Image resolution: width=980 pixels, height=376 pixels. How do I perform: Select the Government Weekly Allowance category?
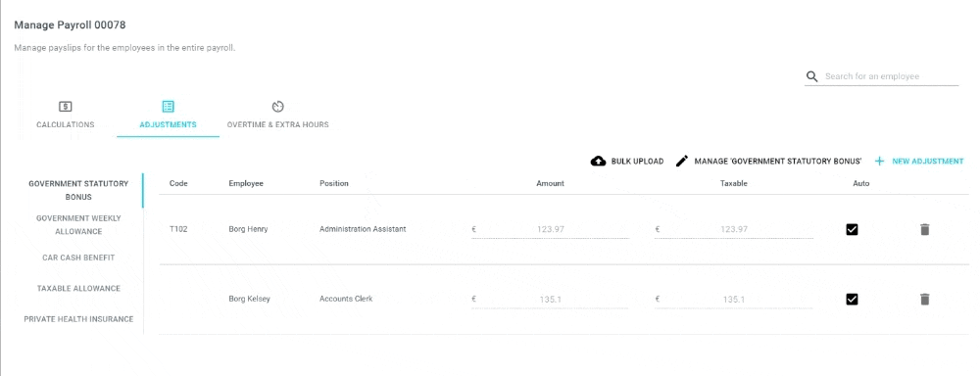click(78, 225)
